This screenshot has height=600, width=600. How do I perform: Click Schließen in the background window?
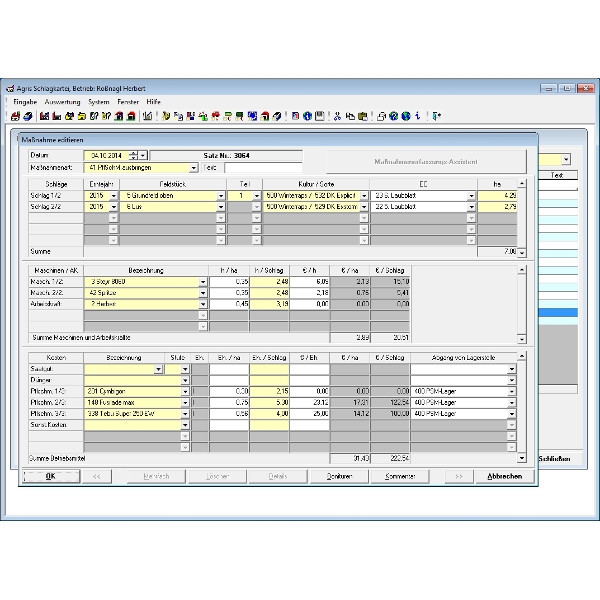point(554,459)
